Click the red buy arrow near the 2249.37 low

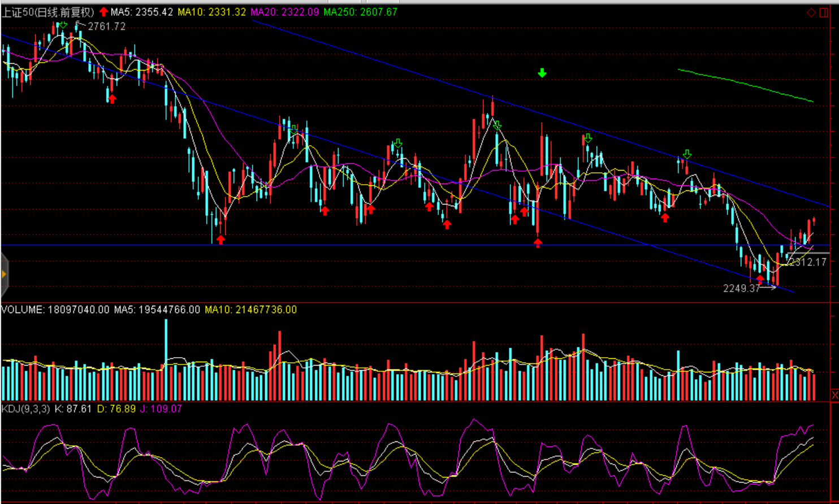pos(760,279)
